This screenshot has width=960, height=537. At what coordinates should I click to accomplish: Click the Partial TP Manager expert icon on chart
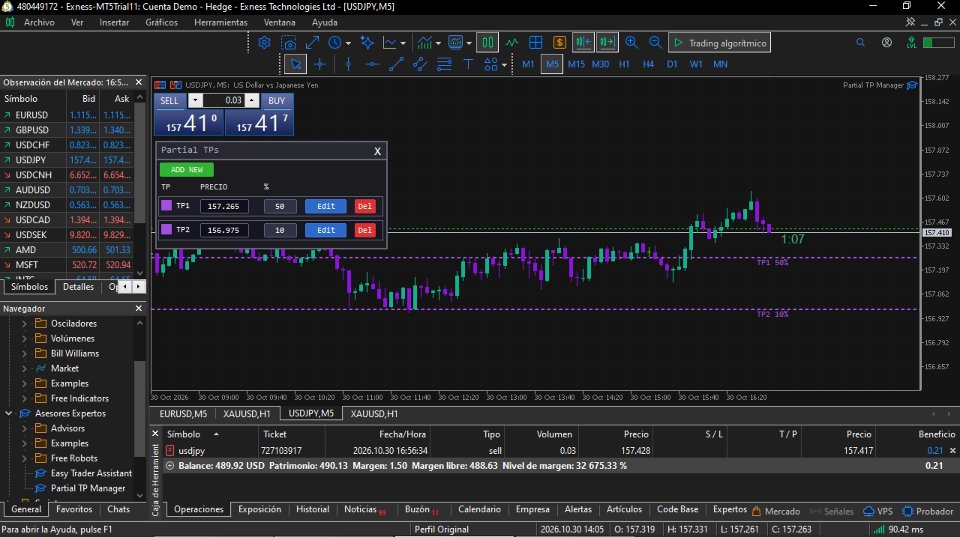click(912, 85)
